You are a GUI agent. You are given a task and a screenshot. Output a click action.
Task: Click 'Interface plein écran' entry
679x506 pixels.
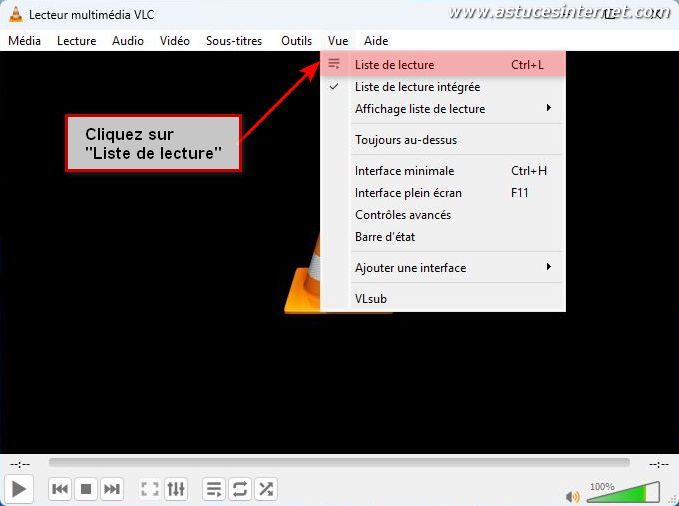[x=408, y=193]
